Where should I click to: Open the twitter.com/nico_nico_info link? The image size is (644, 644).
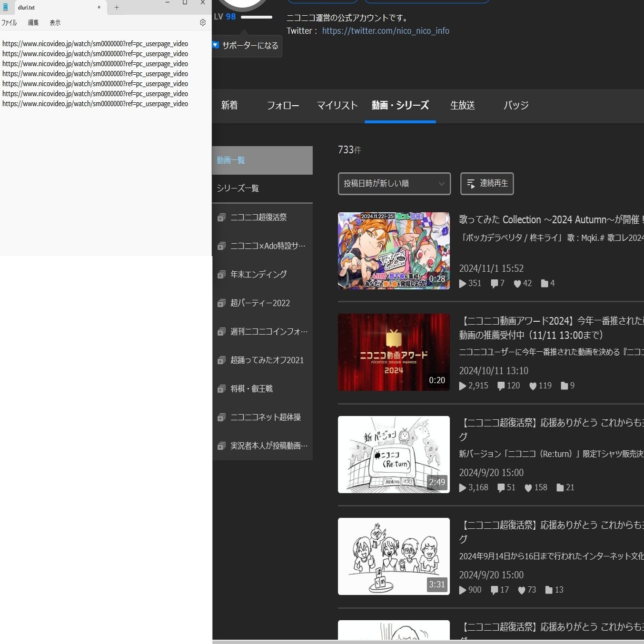pyautogui.click(x=386, y=31)
